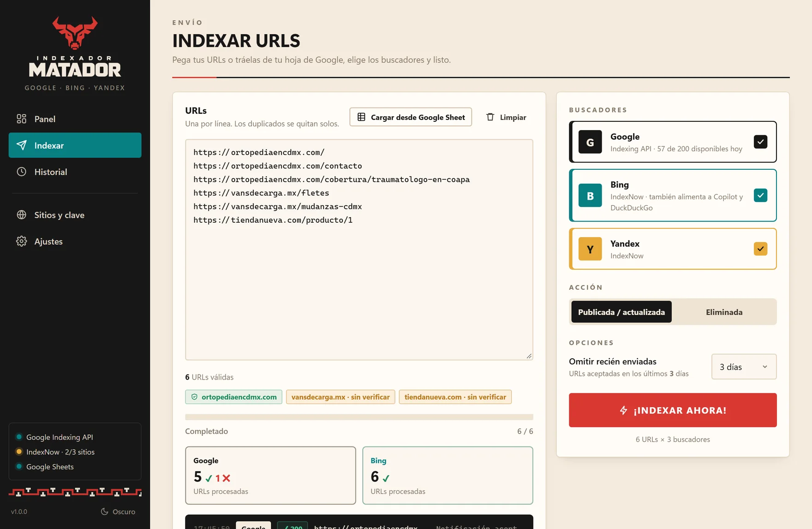Image resolution: width=812 pixels, height=529 pixels.
Task: Click the shield icon on ortopediaencdmx.com chip
Action: pyautogui.click(x=194, y=397)
